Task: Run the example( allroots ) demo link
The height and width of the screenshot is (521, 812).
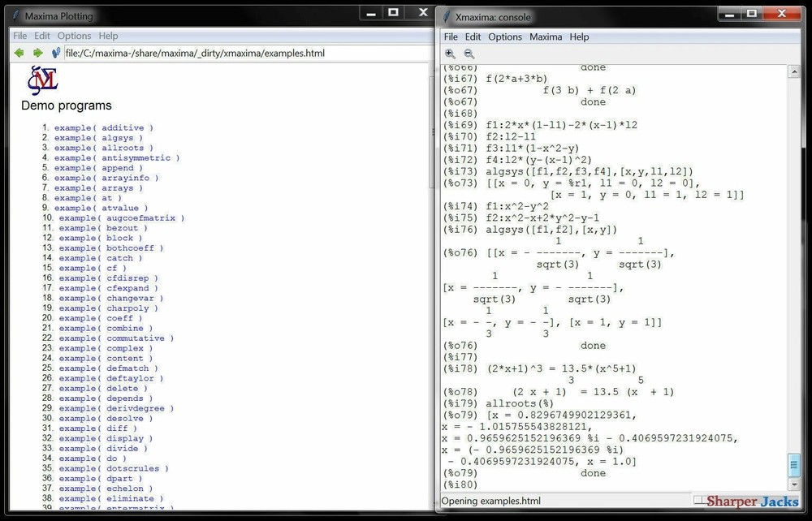Action: click(104, 148)
